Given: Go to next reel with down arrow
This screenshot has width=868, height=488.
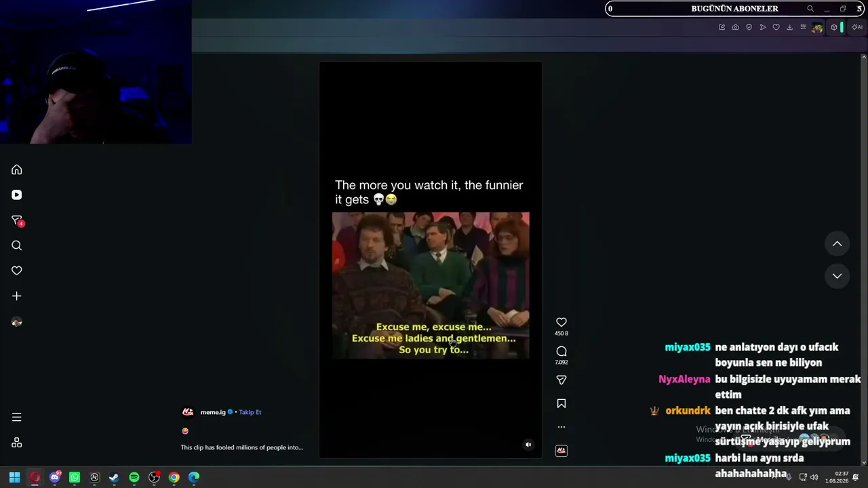Looking at the screenshot, I should [837, 276].
